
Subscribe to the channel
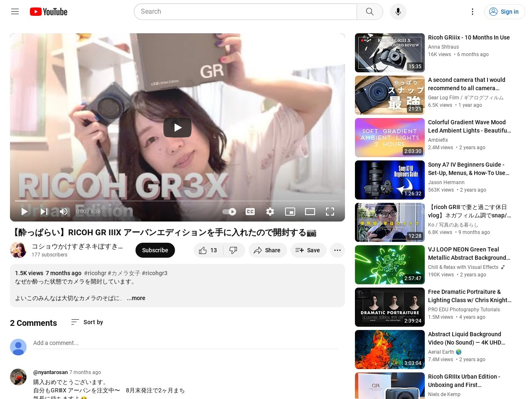click(x=155, y=250)
